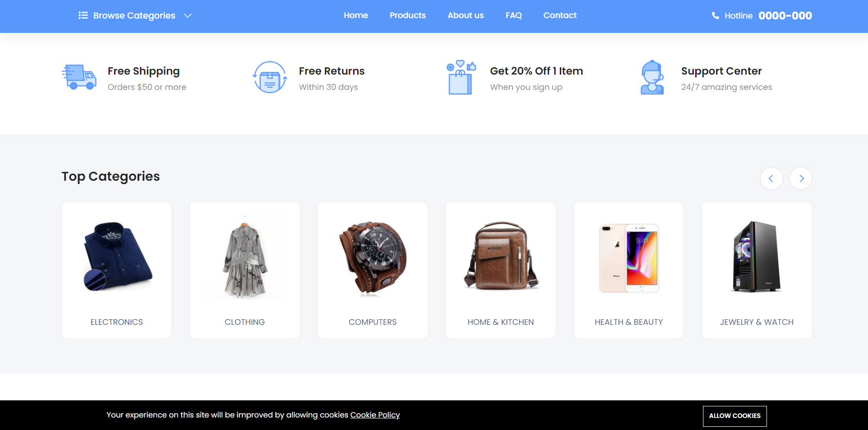The image size is (868, 430).
Task: Expand the Browse Categories dropdown chevron
Action: tap(188, 16)
